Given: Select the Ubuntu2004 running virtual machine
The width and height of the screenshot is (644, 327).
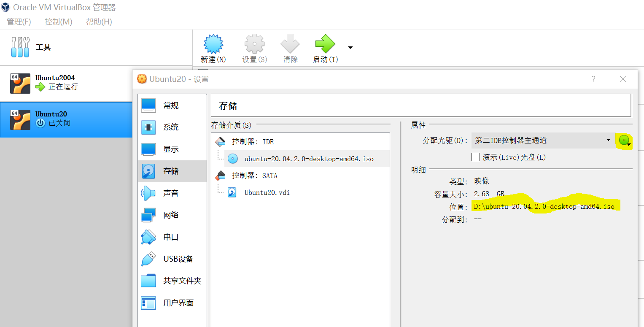Looking at the screenshot, I should click(66, 83).
